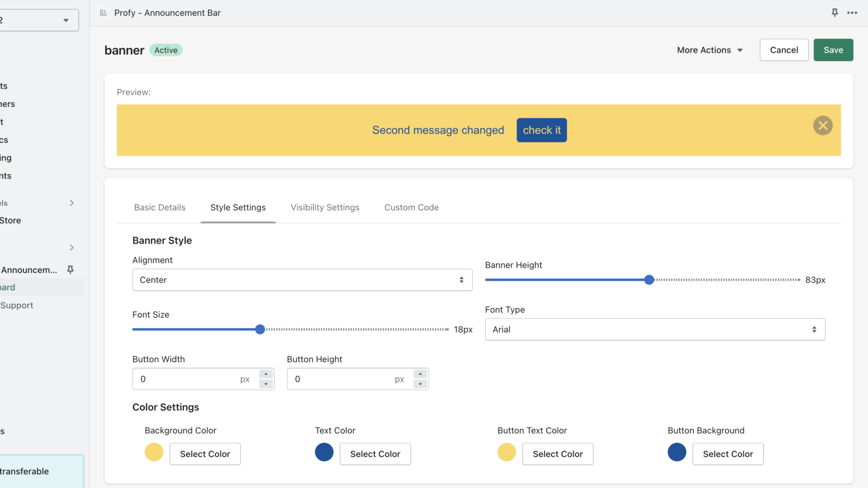Increase Button Height with up stepper
This screenshot has height=488, width=868.
click(x=420, y=374)
